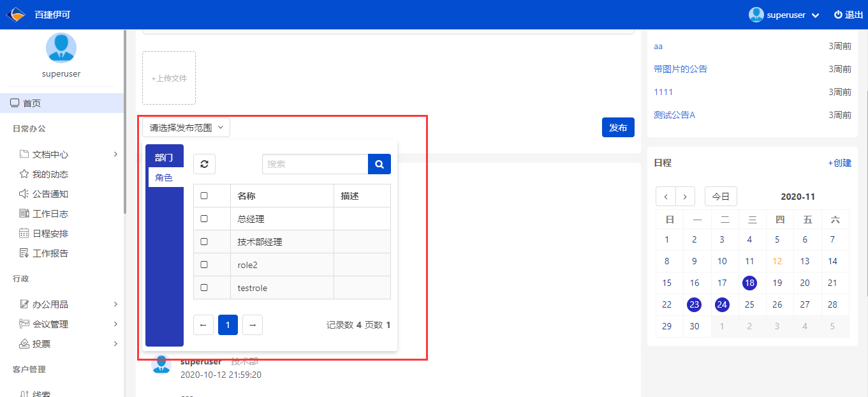Select calendar date 23

(x=695, y=304)
